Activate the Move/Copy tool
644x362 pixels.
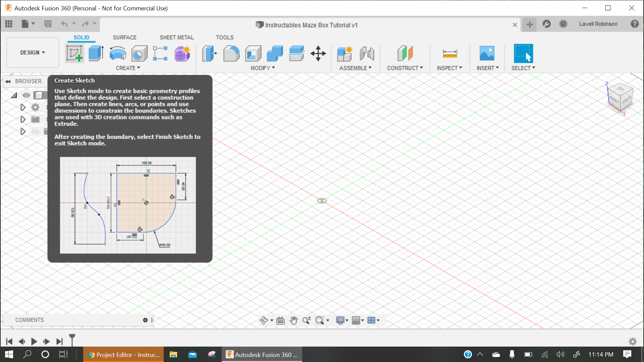pos(318,53)
